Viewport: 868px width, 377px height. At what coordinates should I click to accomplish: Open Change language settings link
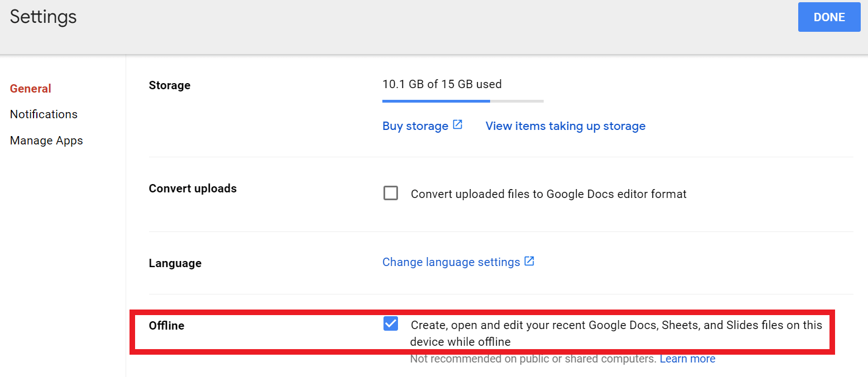pos(451,262)
